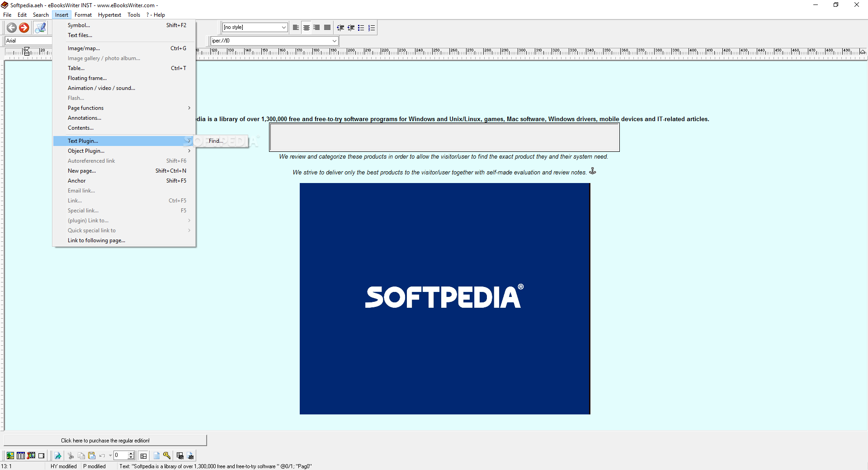Justify the text alignment
This screenshot has height=470, width=868.
tap(327, 28)
